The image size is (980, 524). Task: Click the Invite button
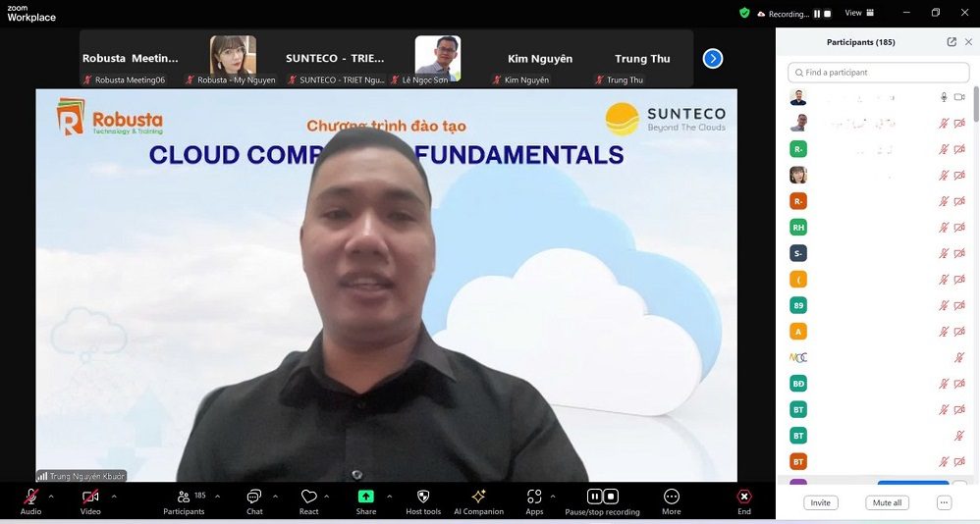(x=820, y=502)
